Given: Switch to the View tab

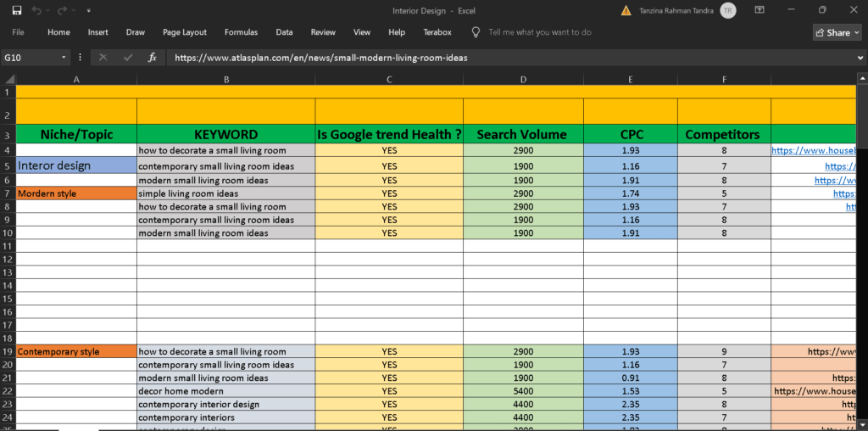Looking at the screenshot, I should click(362, 32).
